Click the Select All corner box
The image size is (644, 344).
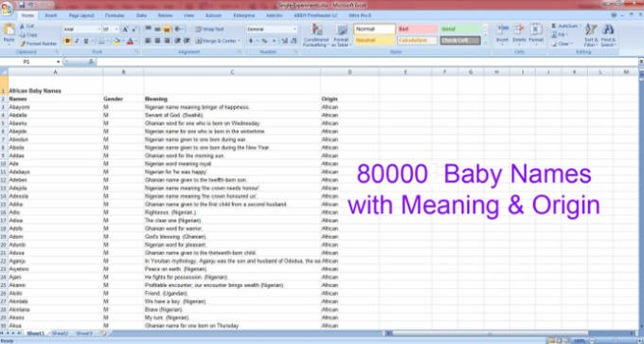pos(4,72)
